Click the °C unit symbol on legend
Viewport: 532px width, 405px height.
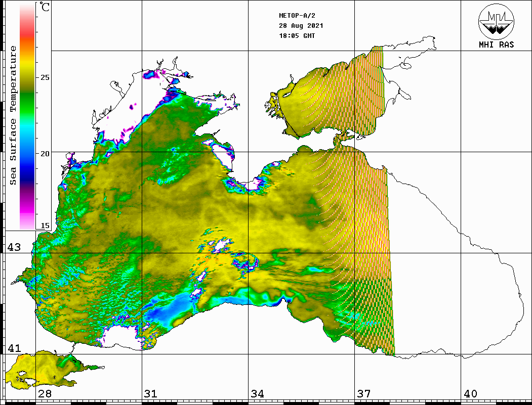pyautogui.click(x=45, y=8)
